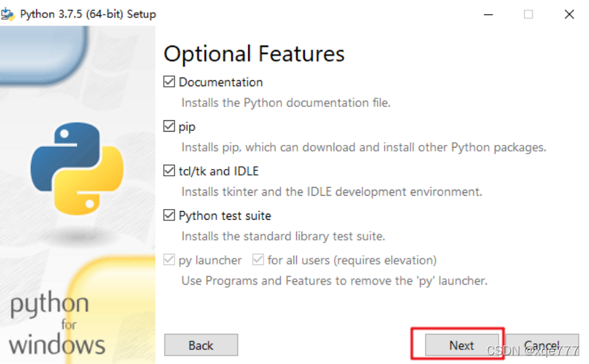Click the Python test suite label

coord(225,216)
